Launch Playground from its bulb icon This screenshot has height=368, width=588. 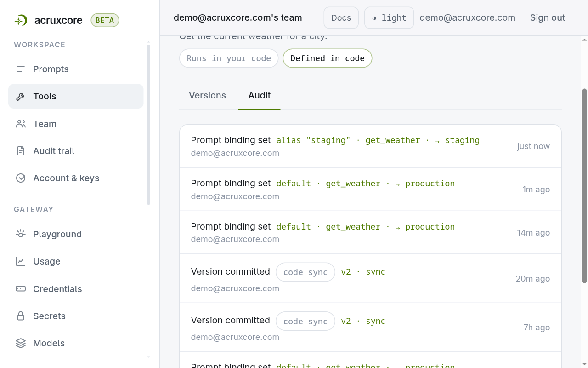pos(21,234)
